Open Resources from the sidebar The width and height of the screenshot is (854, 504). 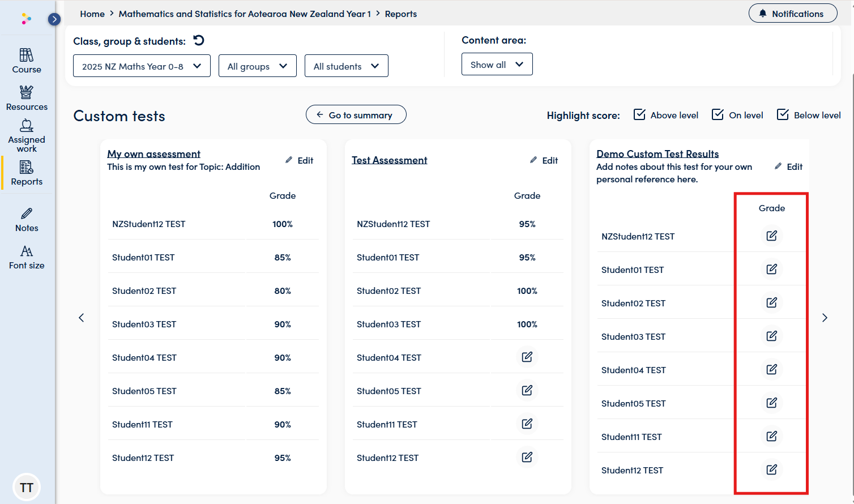click(27, 98)
